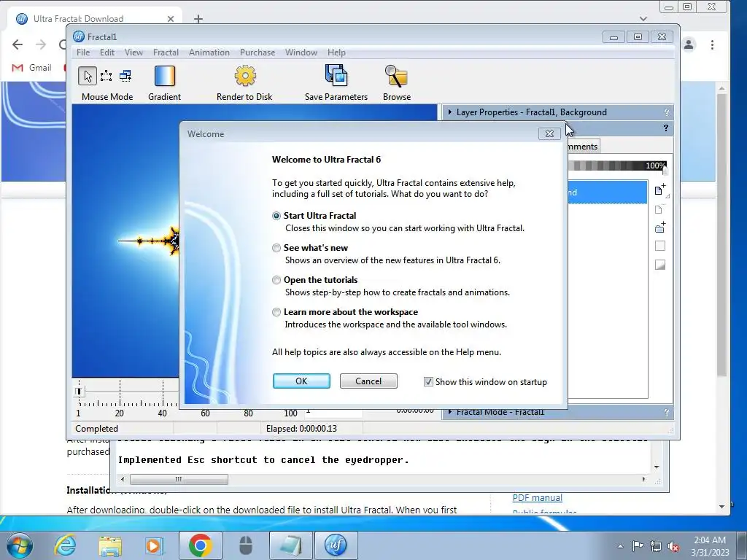This screenshot has width=747, height=560.
Task: Open Chrome's three-dot menu
Action: (x=712, y=44)
